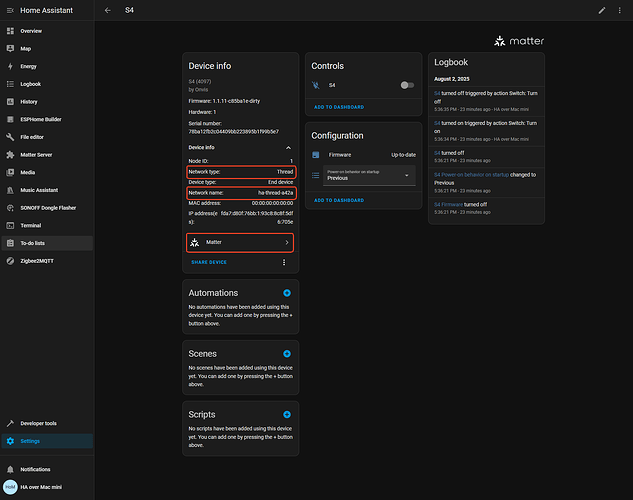Click the Home Assistant title text

coord(46,10)
